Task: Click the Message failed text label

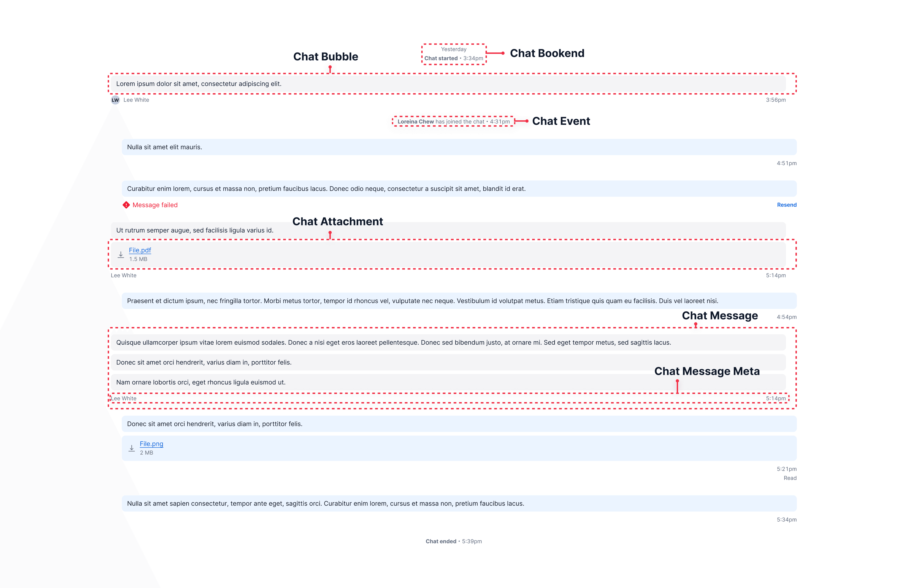Action: [x=155, y=205]
